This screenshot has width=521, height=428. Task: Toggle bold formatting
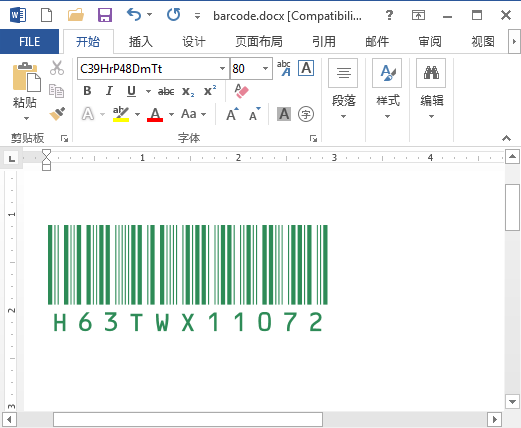(87, 91)
